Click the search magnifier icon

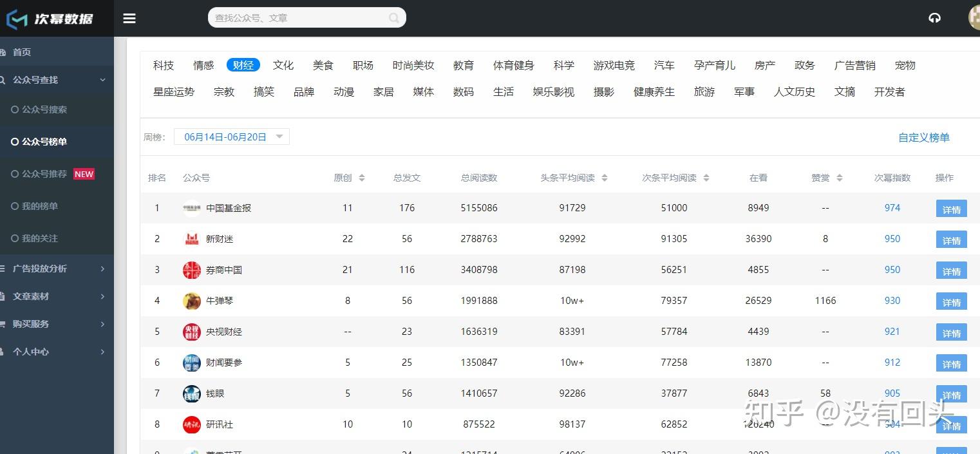point(394,18)
